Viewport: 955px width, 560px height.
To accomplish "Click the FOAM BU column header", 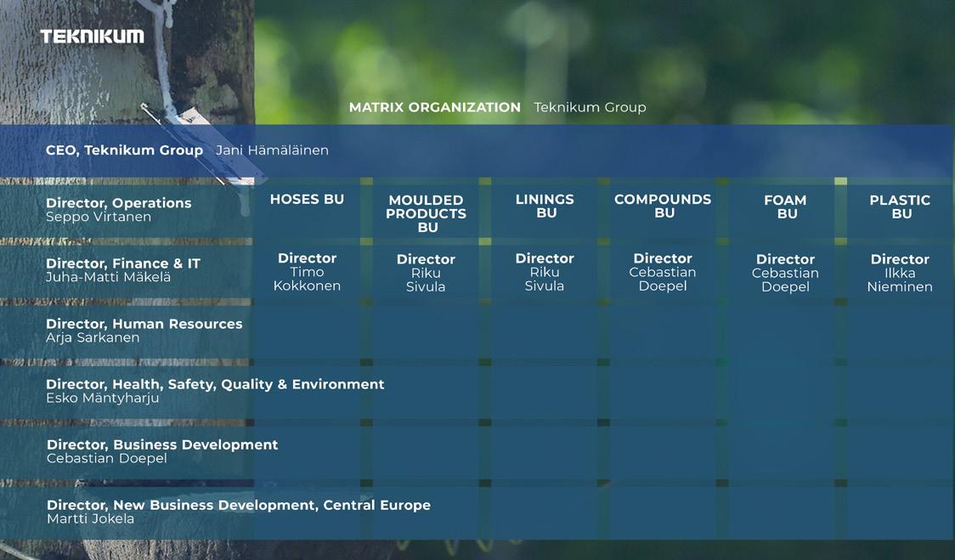I will click(x=786, y=206).
